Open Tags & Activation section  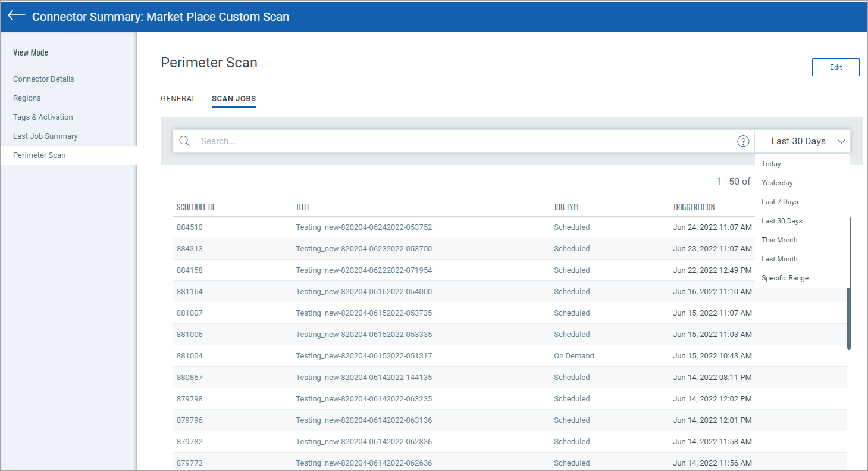click(x=43, y=117)
